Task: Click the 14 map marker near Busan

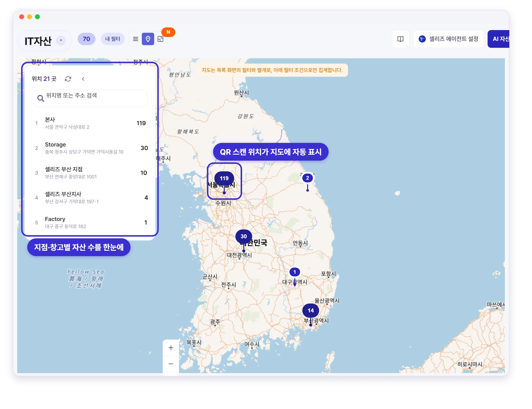Action: click(x=311, y=310)
